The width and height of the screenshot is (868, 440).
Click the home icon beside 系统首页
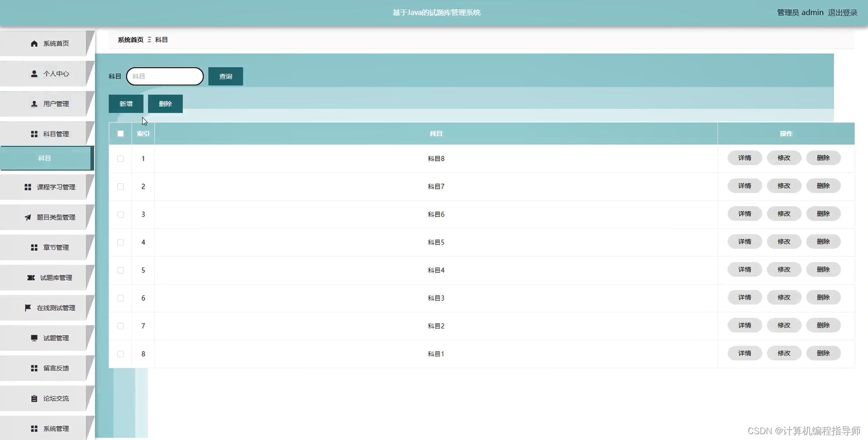[34, 43]
